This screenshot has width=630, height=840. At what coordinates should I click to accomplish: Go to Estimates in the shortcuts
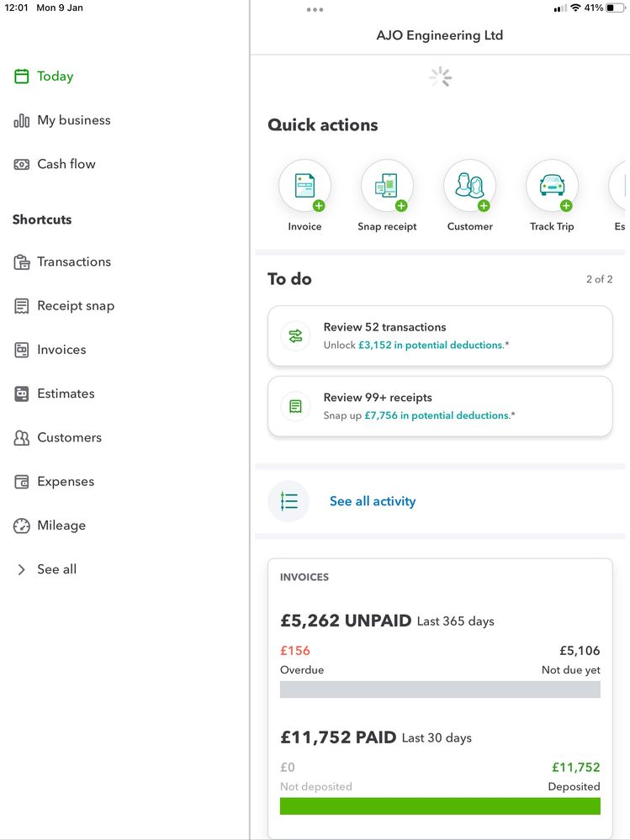(x=65, y=394)
